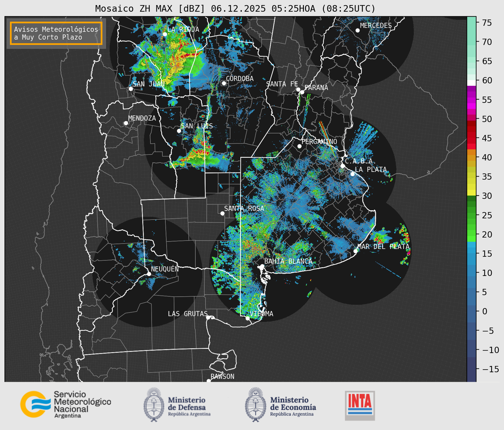Image resolution: width=504 pixels, height=430 pixels.
Task: Click the 0 dBZ label on the scale
Action: tap(484, 311)
